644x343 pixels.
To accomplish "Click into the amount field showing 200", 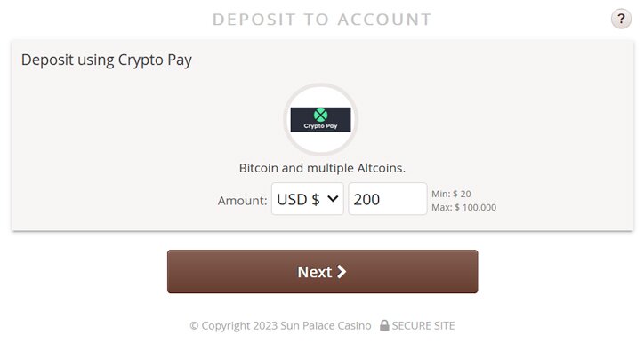I will [388, 199].
